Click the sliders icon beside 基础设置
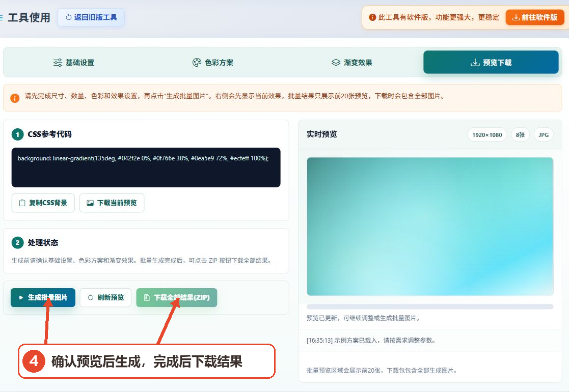This screenshot has width=569, height=392. 58,63
